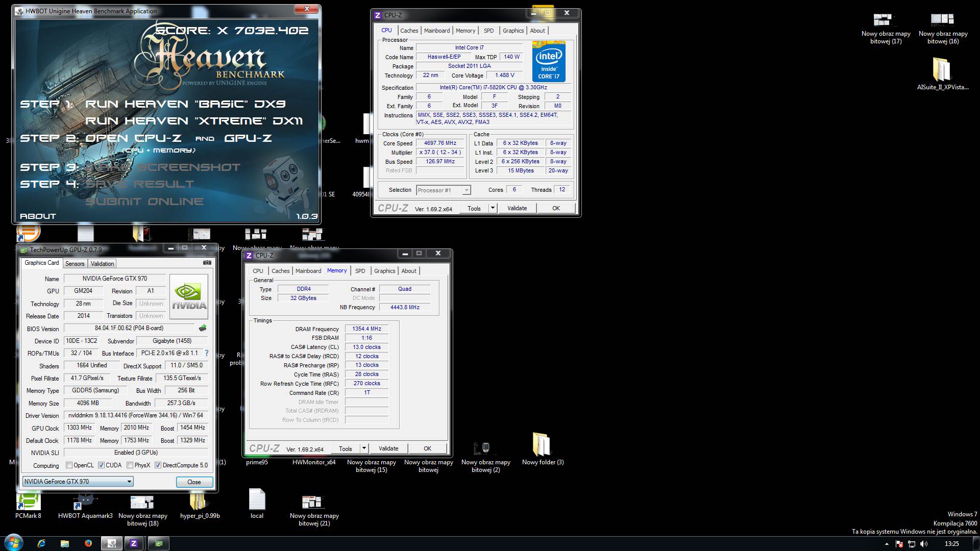Click the Core Speed value 4697.76 MHz
Viewport: 980px width, 551px height.
pos(440,143)
